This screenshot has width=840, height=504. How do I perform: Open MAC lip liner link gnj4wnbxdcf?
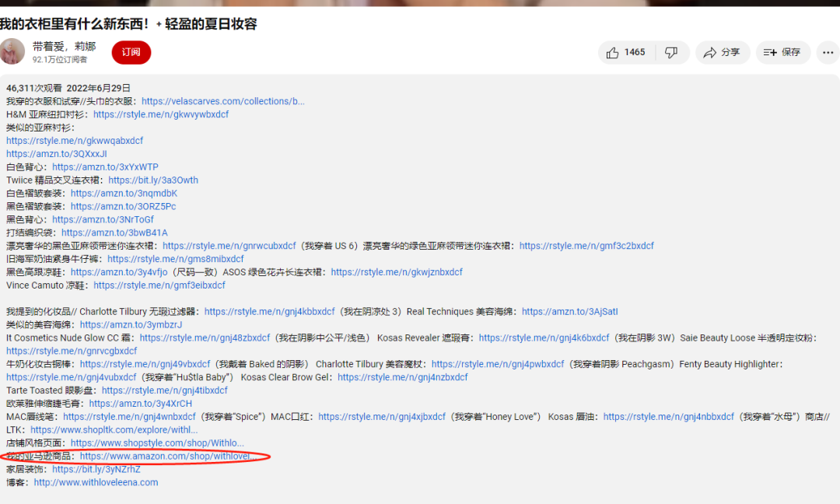click(x=129, y=416)
